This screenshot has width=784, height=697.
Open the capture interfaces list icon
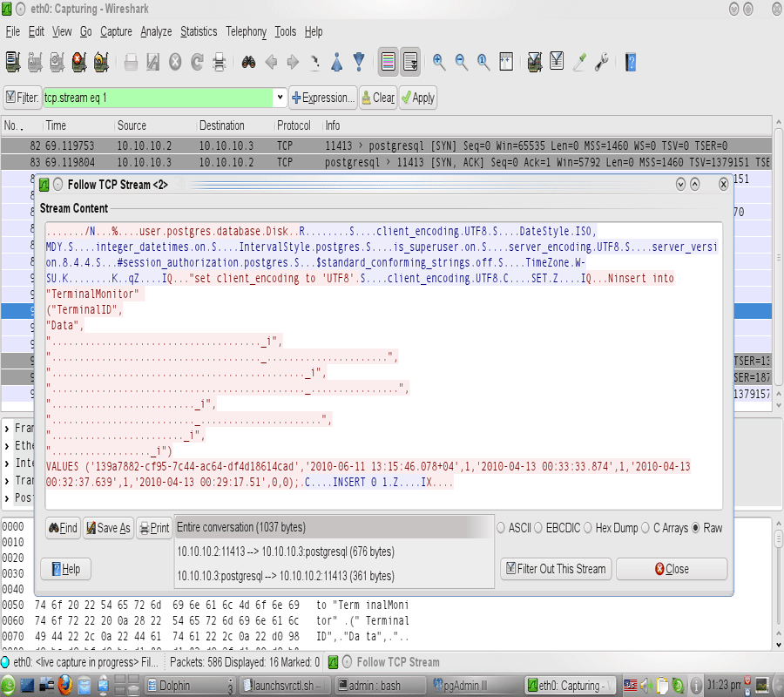(13, 62)
